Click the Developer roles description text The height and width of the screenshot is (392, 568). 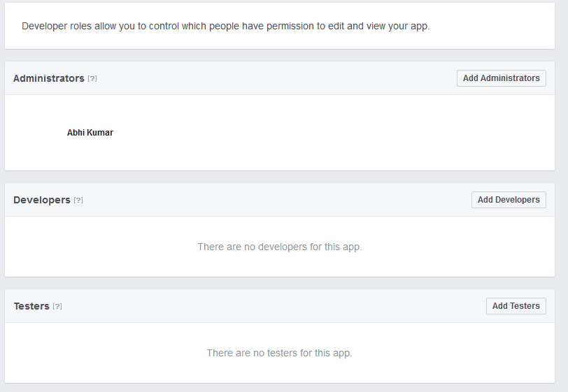[x=225, y=26]
